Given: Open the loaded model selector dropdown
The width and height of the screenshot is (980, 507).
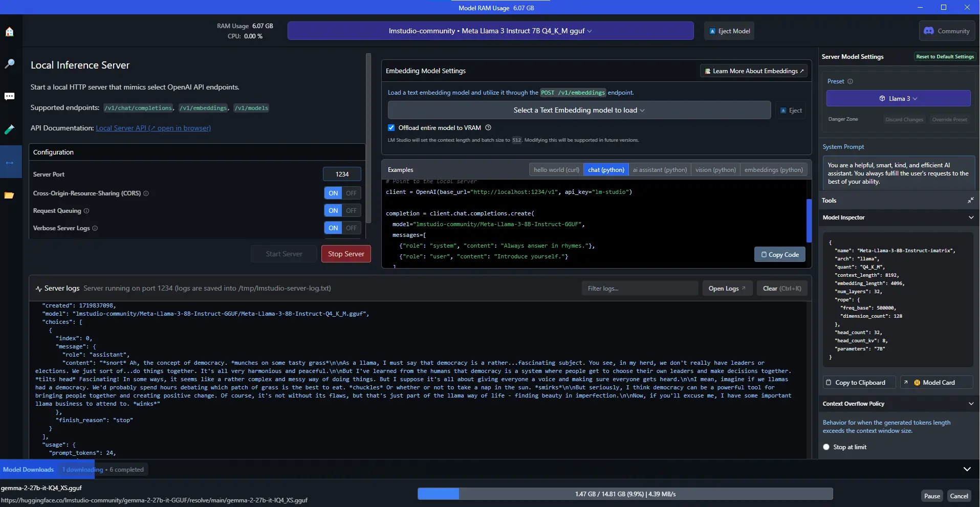Looking at the screenshot, I should [490, 31].
